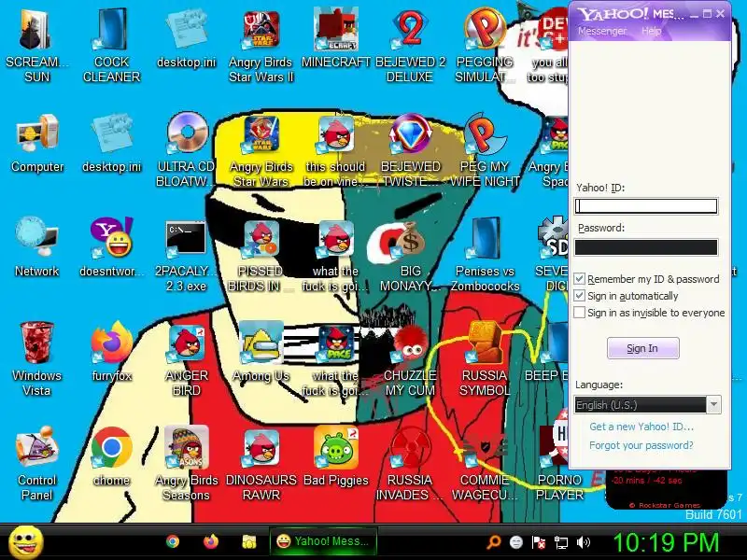This screenshot has width=747, height=560.
Task: Click the Start button smiley orb
Action: pyautogui.click(x=26, y=542)
